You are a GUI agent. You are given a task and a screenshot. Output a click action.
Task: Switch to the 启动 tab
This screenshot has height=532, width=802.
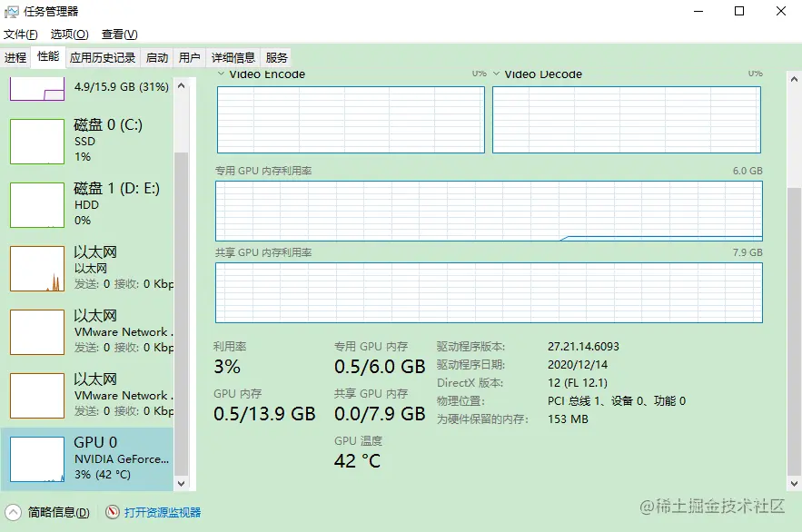click(157, 58)
